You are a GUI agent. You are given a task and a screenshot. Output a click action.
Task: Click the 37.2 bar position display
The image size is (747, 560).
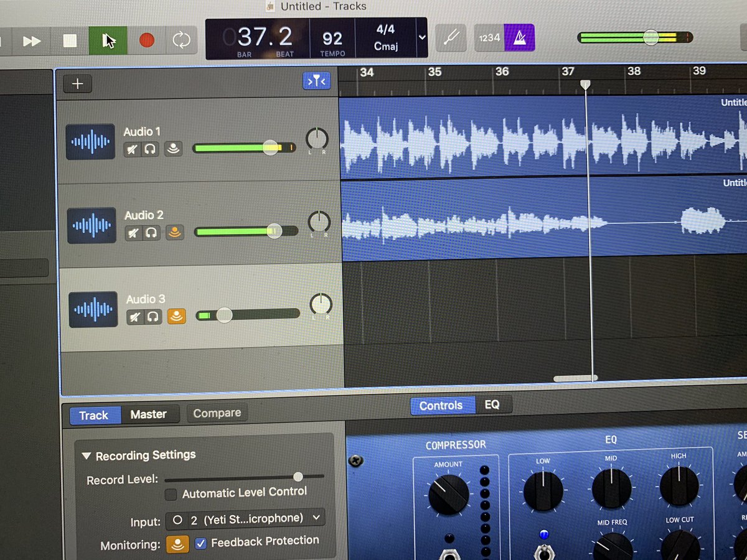(265, 38)
